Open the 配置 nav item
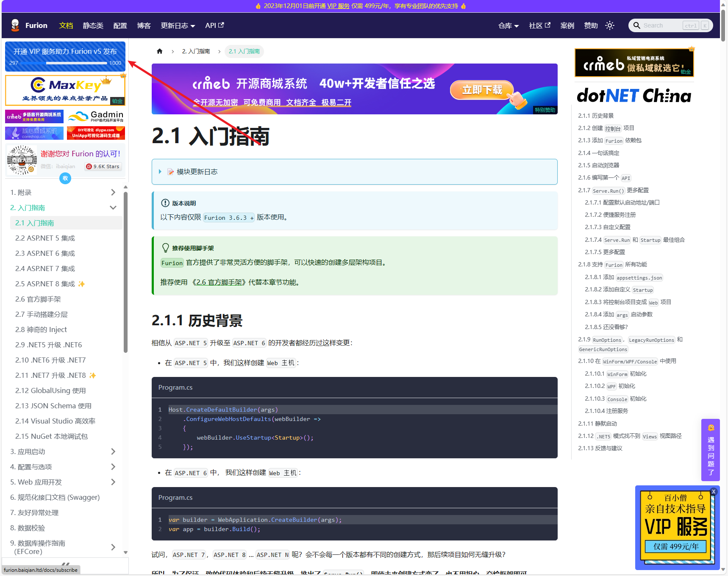 [120, 25]
